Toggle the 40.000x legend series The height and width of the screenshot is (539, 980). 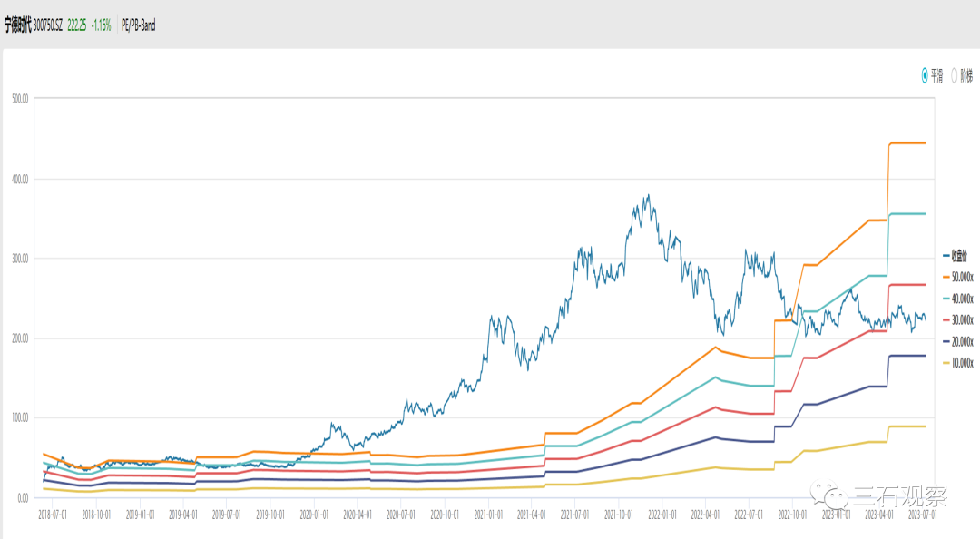pos(957,299)
